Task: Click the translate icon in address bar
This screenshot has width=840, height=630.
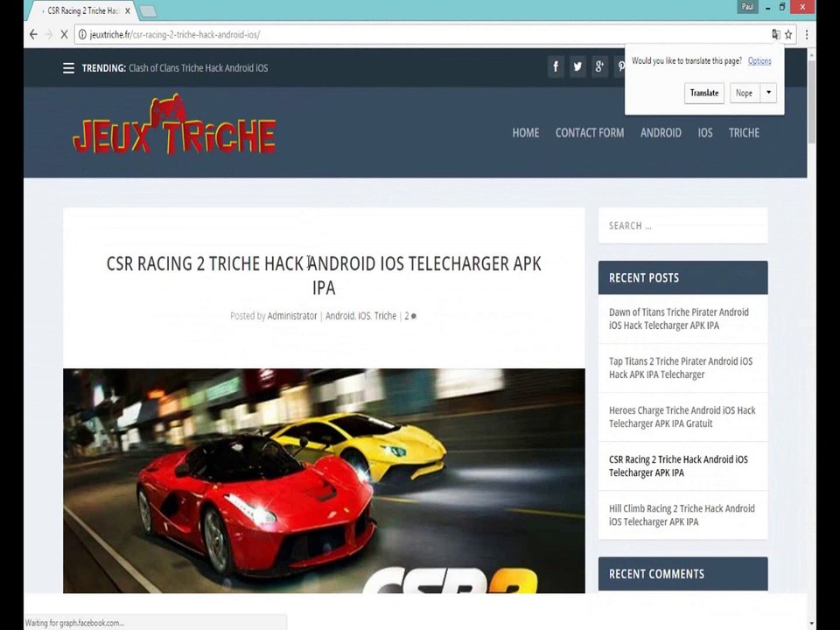Action: (776, 34)
